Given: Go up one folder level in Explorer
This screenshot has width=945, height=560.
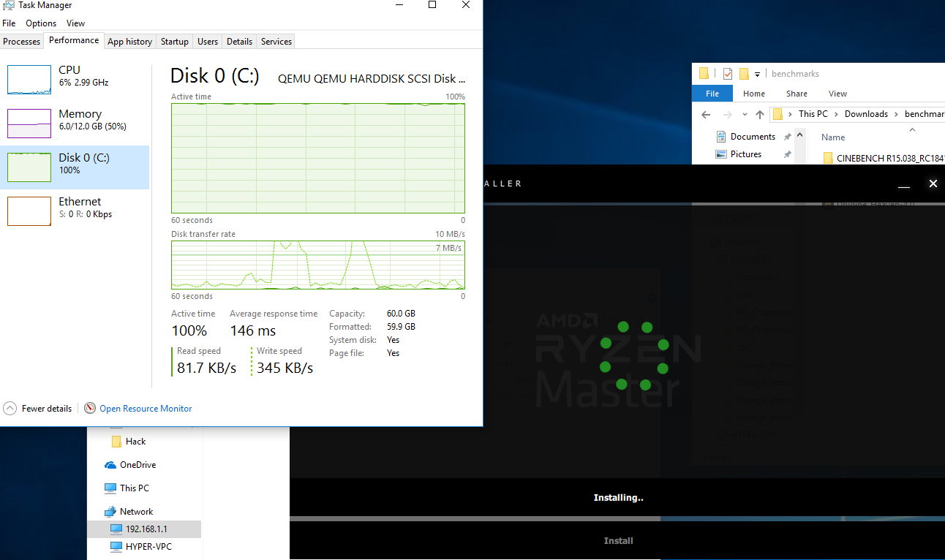Looking at the screenshot, I should (x=760, y=114).
